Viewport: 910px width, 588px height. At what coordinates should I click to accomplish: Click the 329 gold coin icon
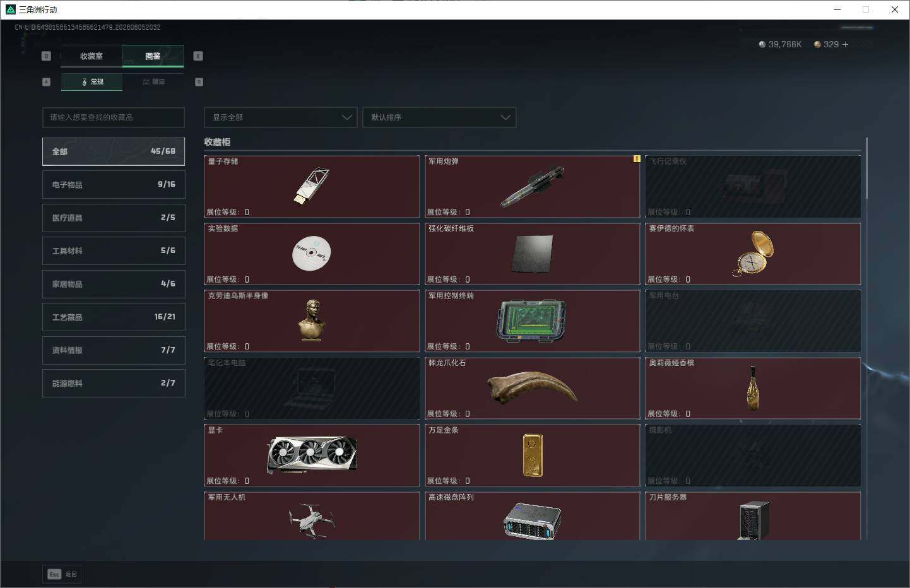pyautogui.click(x=817, y=45)
